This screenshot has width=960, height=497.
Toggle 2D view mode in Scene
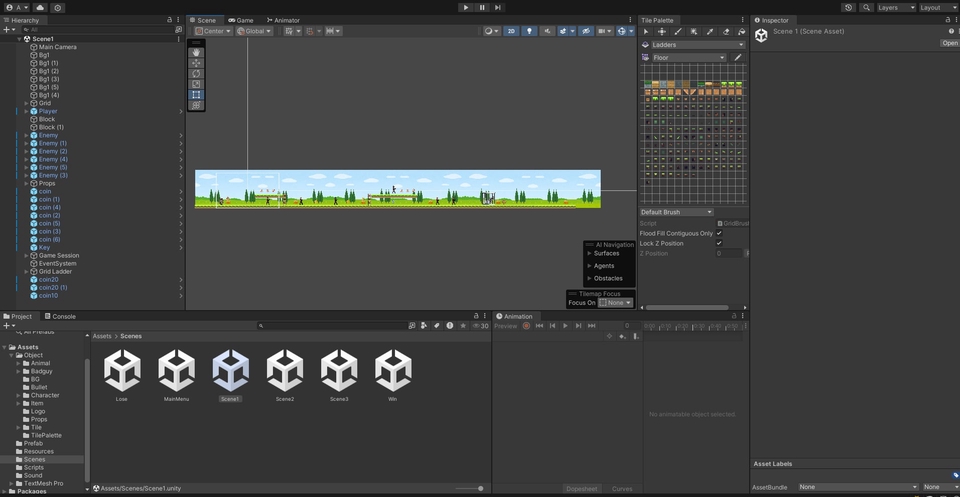(512, 31)
